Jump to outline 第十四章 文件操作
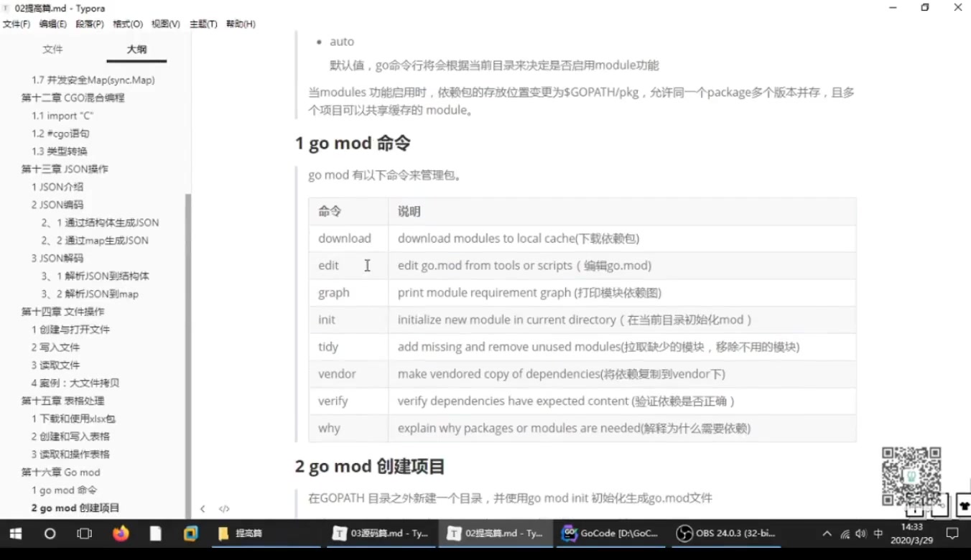The width and height of the screenshot is (971, 560). (x=62, y=312)
